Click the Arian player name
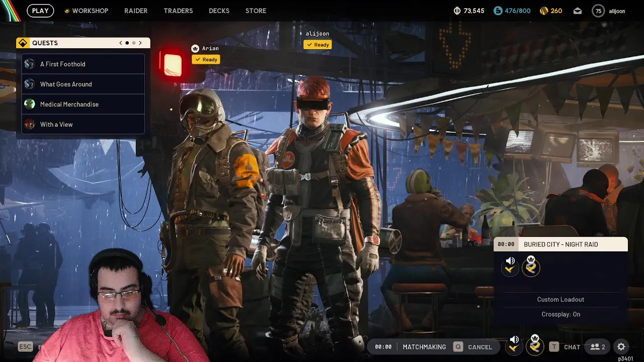Image resolution: width=644 pixels, height=362 pixels. [210, 48]
